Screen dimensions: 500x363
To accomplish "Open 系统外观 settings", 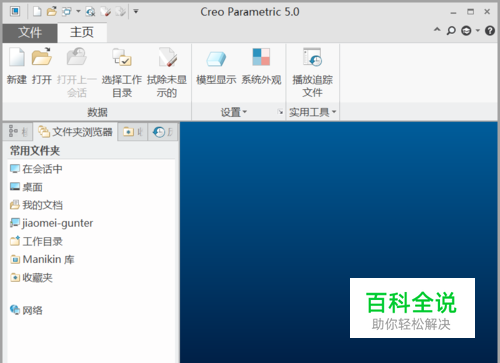I will tap(261, 66).
